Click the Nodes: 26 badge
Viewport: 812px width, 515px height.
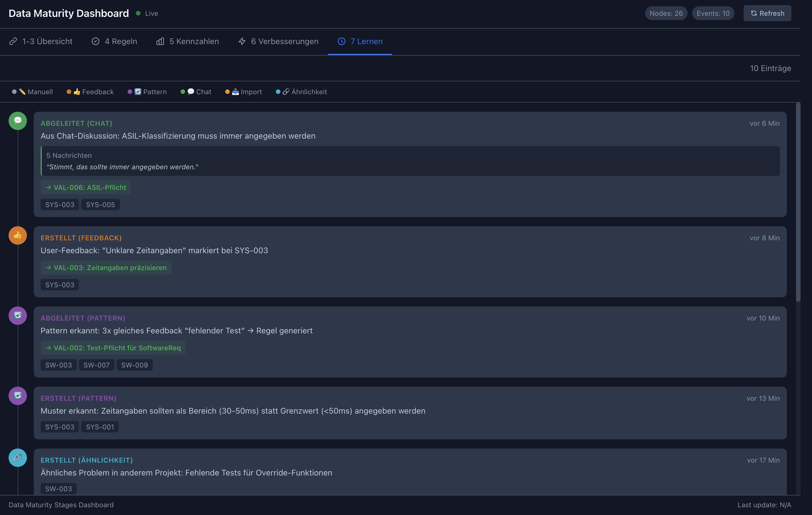pyautogui.click(x=666, y=13)
